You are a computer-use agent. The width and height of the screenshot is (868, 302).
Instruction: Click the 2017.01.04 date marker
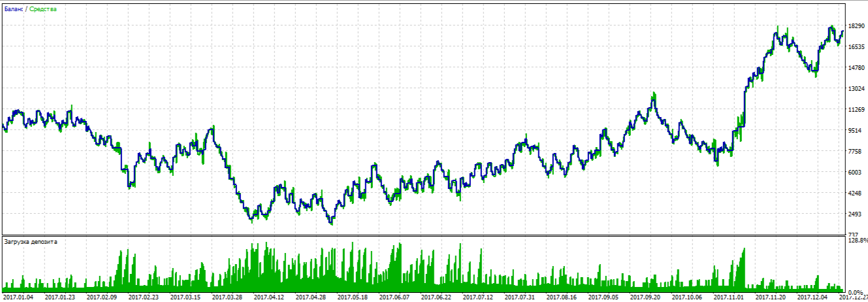pyautogui.click(x=18, y=297)
